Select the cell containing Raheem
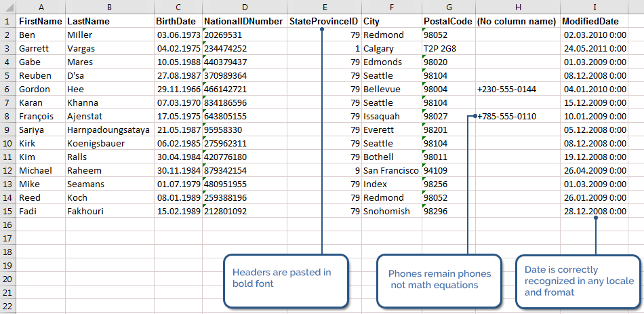Screen dimensions: 644x314 [110, 170]
